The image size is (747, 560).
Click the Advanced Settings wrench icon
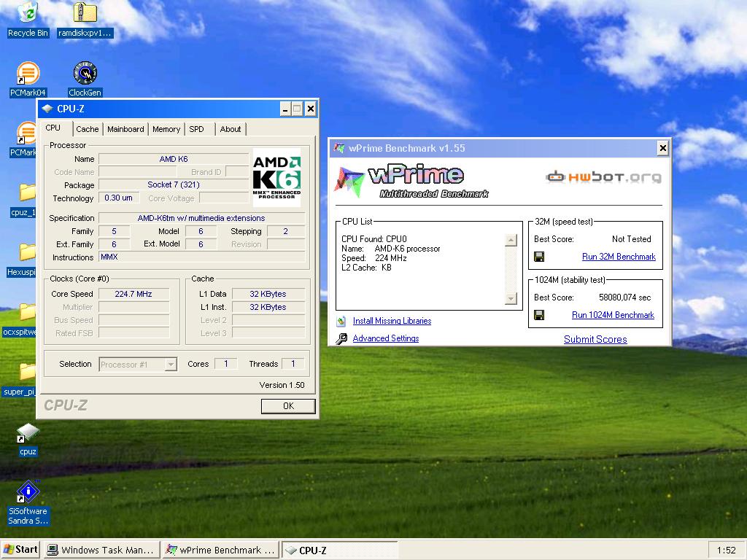(x=341, y=338)
